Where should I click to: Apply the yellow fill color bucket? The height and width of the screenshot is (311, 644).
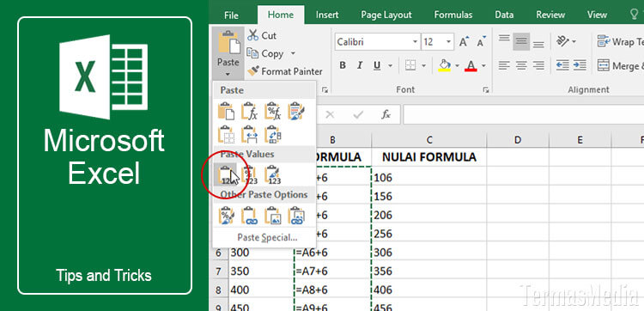[x=445, y=66]
